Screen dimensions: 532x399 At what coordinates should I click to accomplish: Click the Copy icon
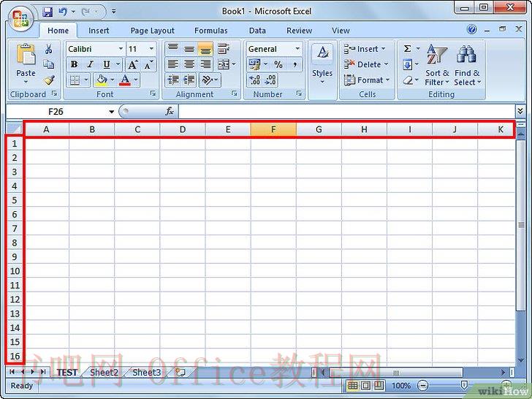(48, 64)
